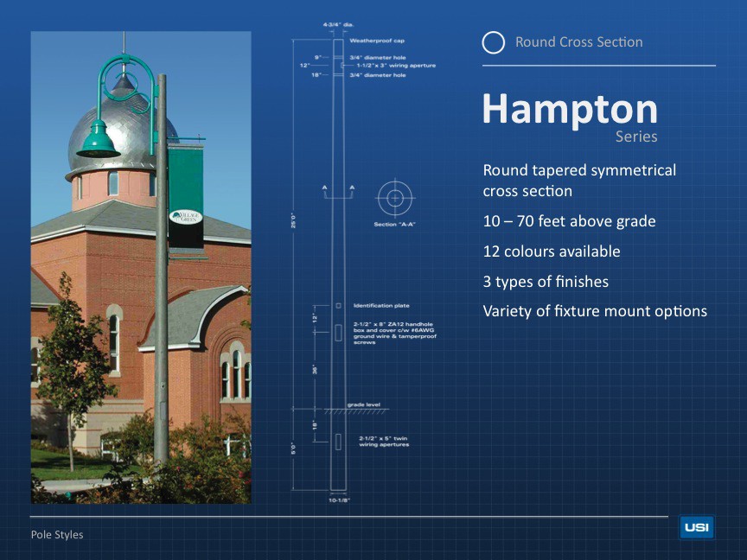Click the Village Green banner in photo
The image size is (747, 560).
pos(186,196)
